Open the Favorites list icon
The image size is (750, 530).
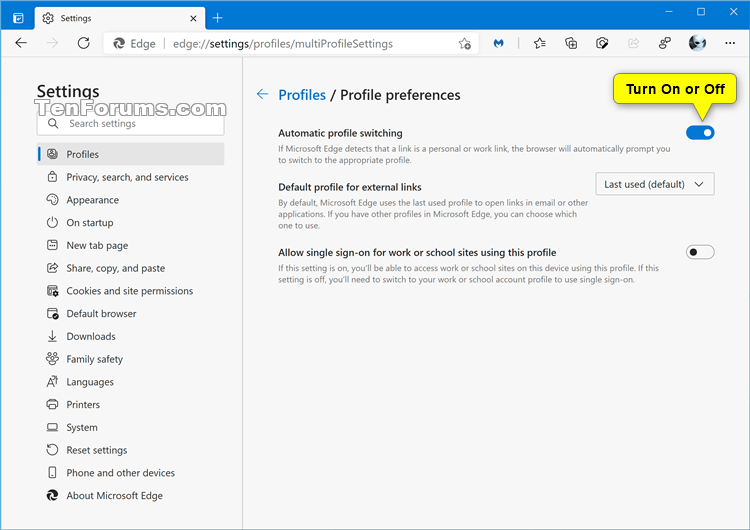click(x=540, y=44)
